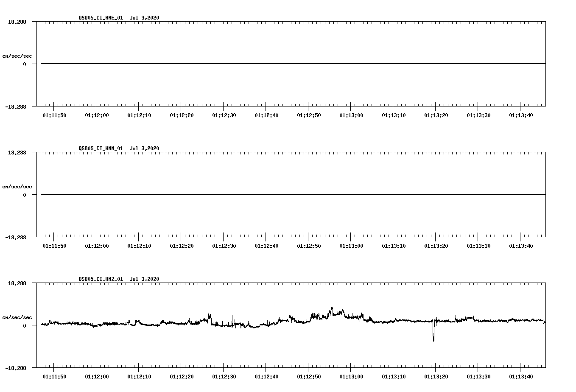Click 01:12:40 time label under HNN plot
The width and height of the screenshot is (576, 392).
click(266, 246)
